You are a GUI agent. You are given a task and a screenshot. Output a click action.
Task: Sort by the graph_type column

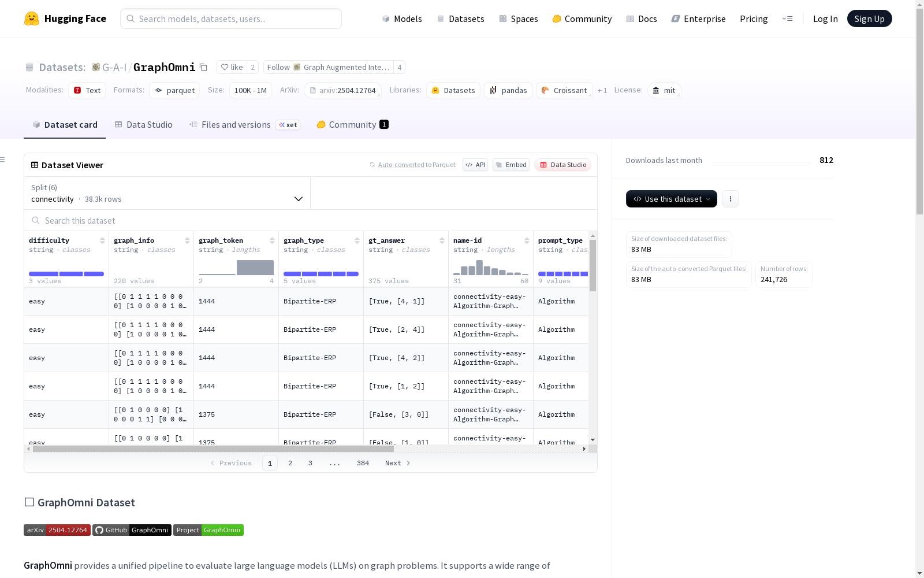[357, 240]
